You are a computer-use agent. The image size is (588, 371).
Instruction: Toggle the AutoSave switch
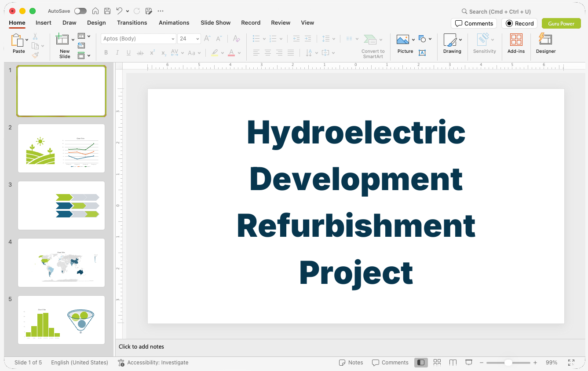click(x=80, y=11)
